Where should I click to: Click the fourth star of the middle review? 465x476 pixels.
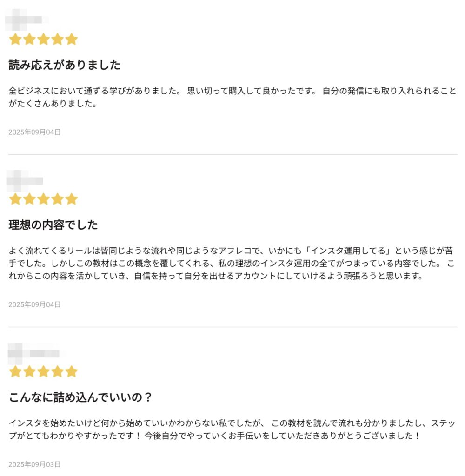coord(57,199)
